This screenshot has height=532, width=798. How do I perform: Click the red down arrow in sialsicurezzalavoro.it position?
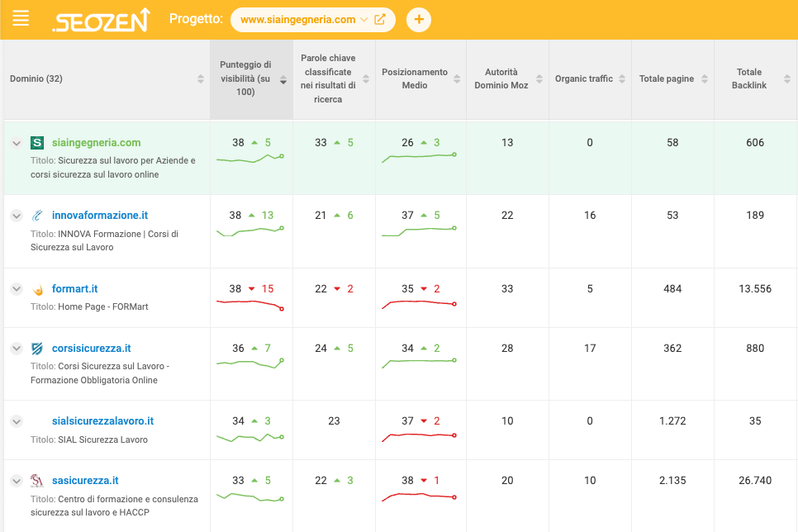[x=424, y=421]
